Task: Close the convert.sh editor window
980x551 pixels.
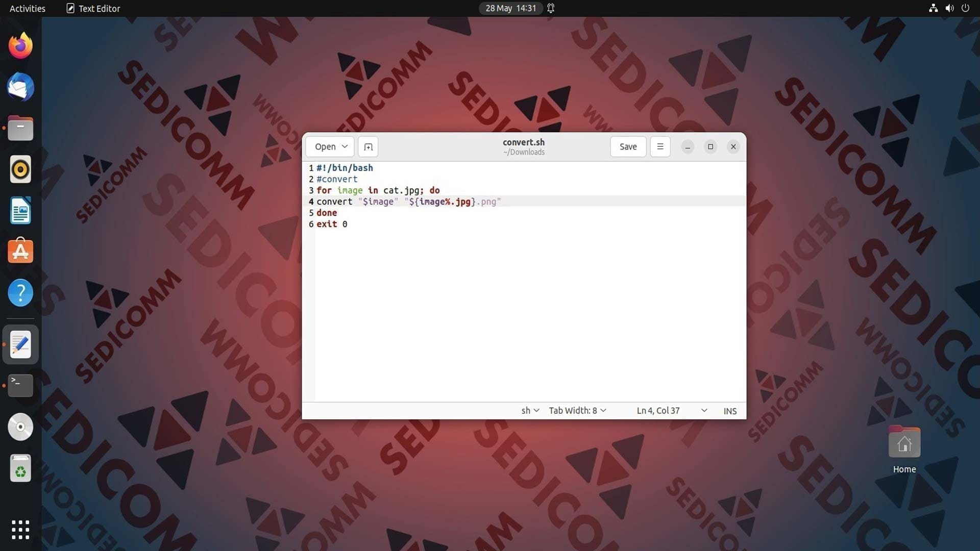Action: (733, 147)
